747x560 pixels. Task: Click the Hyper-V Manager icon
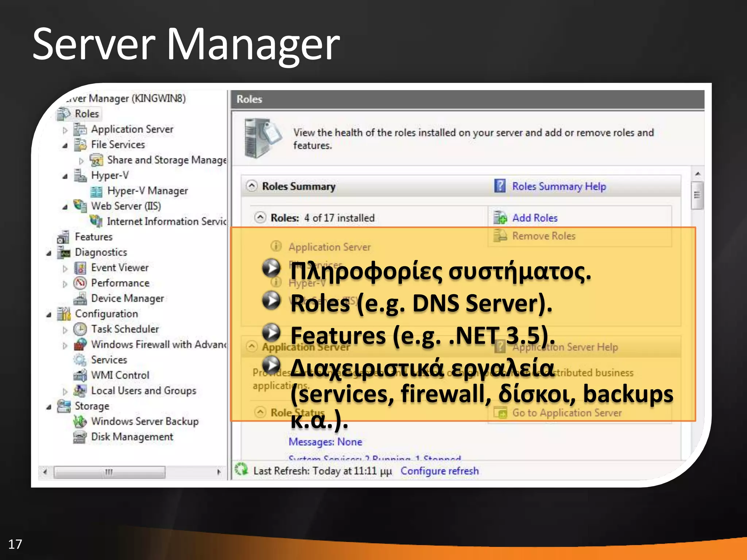coord(96,191)
